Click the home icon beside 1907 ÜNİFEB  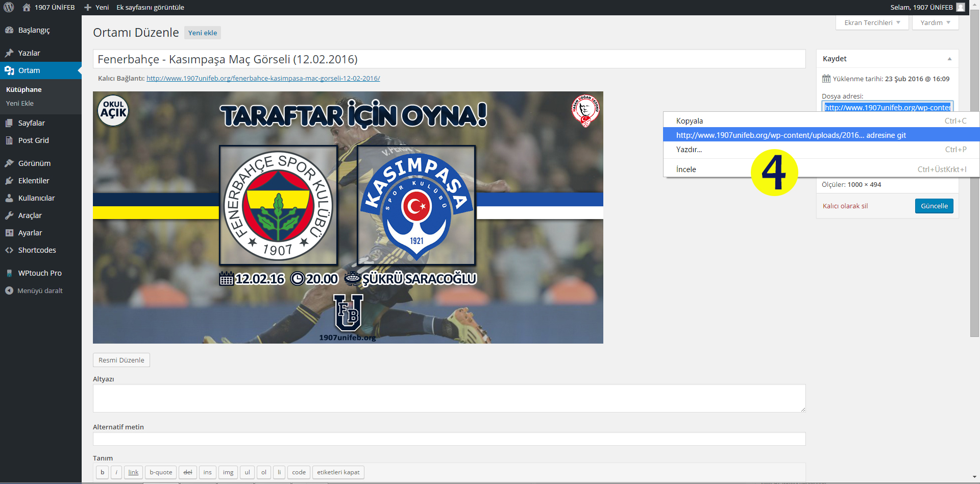pos(27,8)
